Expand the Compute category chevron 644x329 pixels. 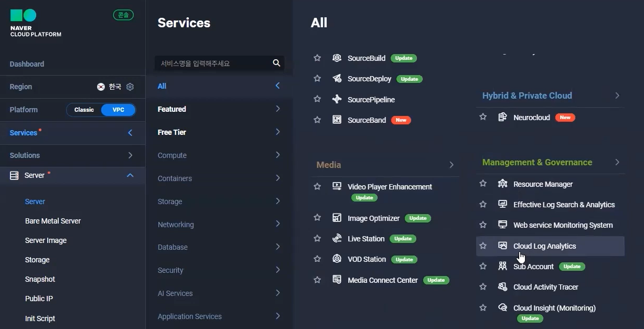(277, 155)
